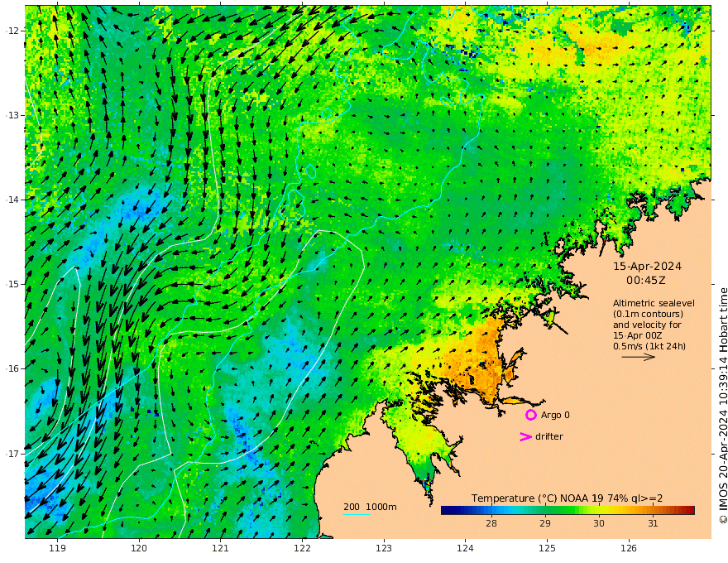Click the 'Altimetric sealevel' caption text
The width and height of the screenshot is (728, 563).
[654, 303]
